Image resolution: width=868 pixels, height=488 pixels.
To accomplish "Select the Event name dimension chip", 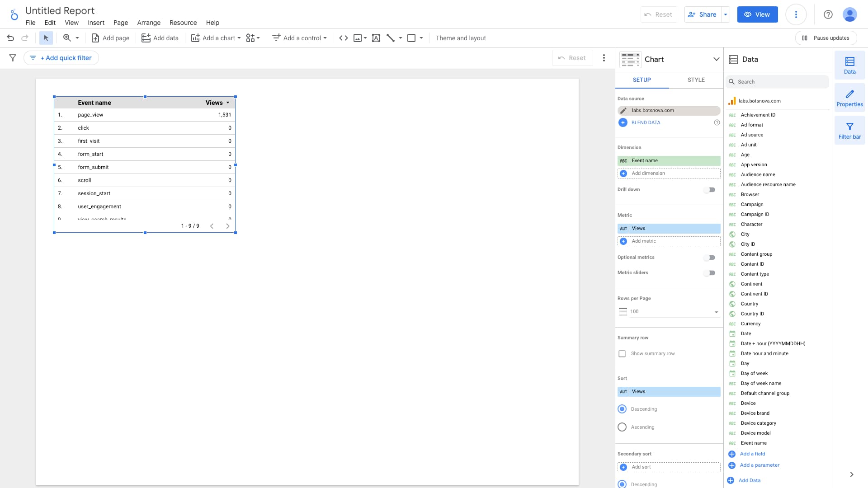I will tap(669, 161).
